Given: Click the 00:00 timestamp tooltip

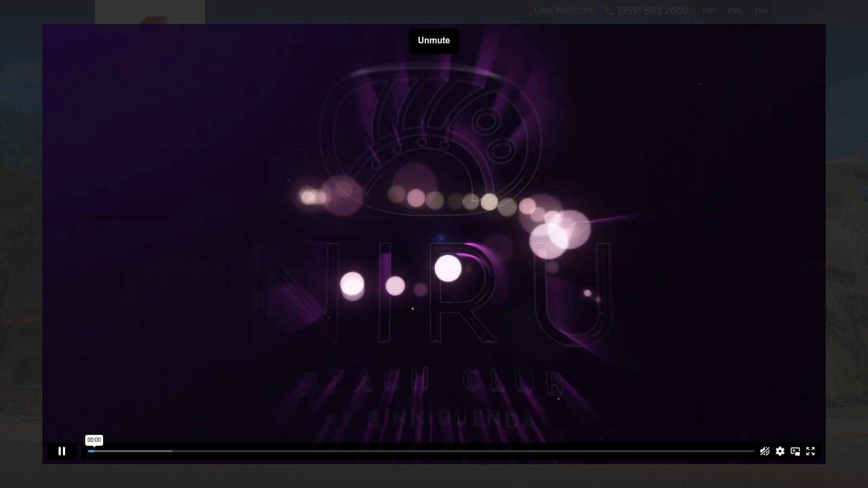Looking at the screenshot, I should point(94,440).
